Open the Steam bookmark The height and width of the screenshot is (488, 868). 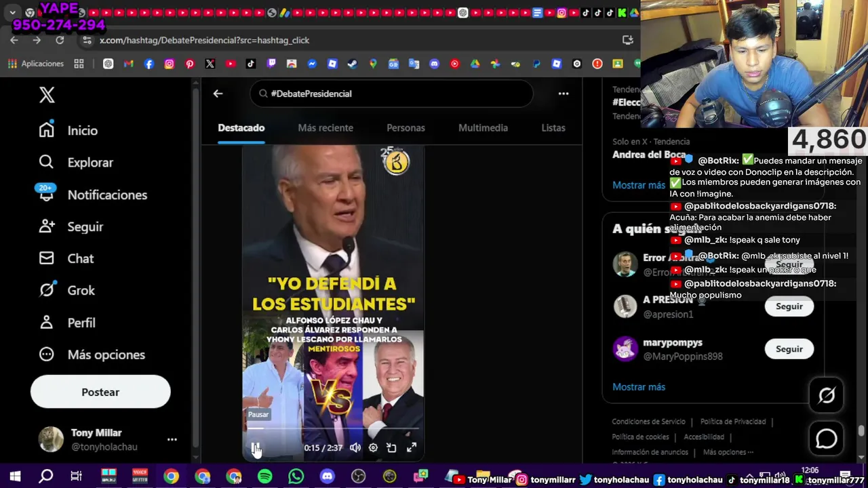[353, 64]
